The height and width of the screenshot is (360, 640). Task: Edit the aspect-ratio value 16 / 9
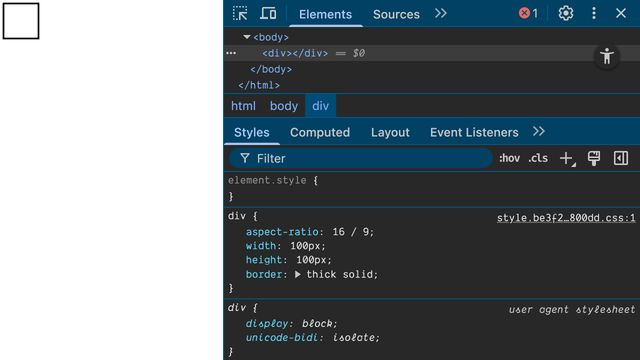[350, 232]
